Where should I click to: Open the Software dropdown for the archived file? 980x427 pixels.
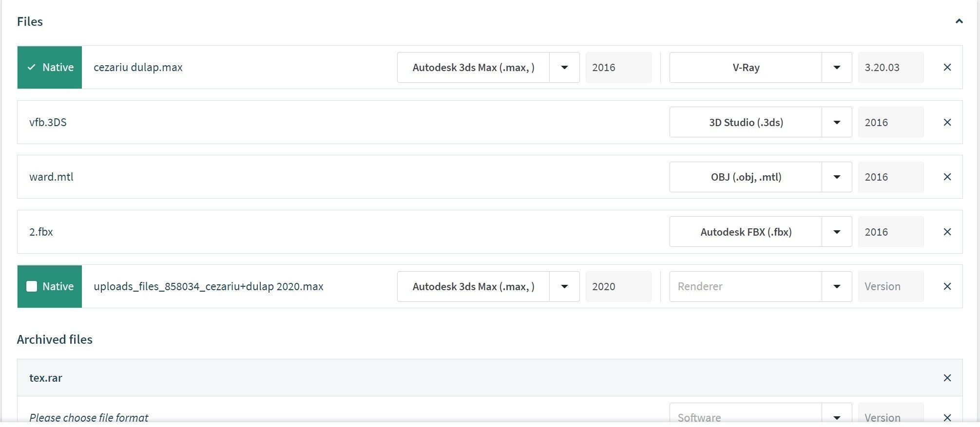[x=836, y=417]
